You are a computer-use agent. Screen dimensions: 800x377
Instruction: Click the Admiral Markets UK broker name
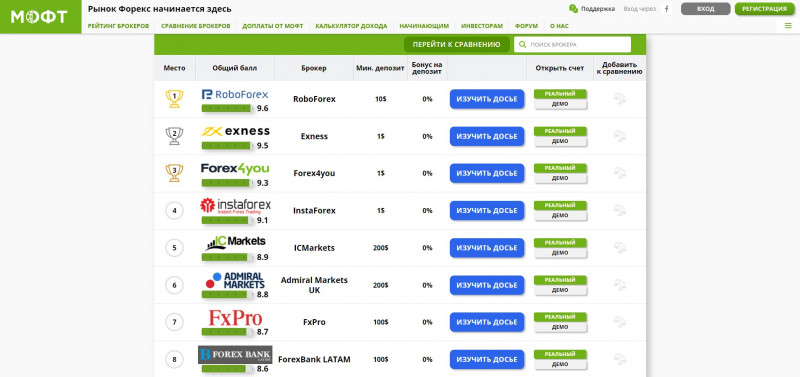[x=314, y=285]
